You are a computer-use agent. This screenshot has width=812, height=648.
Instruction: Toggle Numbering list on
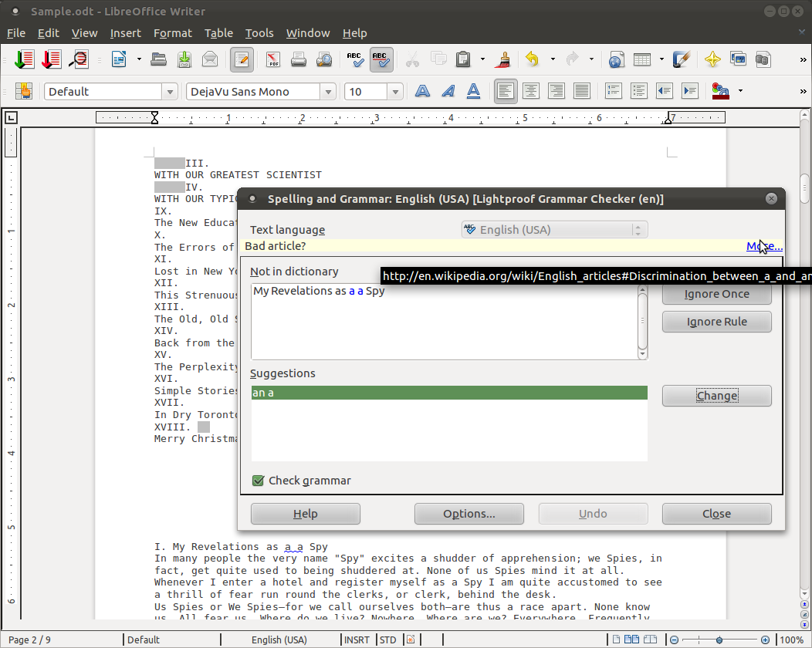click(x=613, y=91)
